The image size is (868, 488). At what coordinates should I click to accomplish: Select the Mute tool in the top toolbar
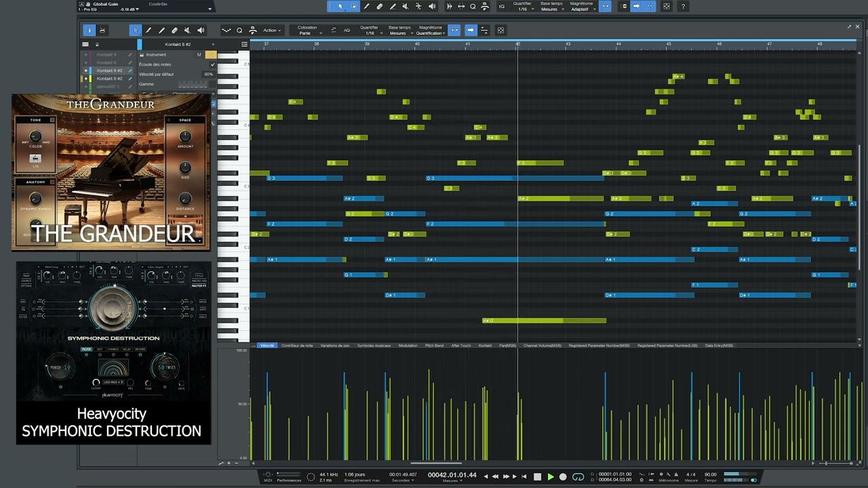(x=405, y=6)
